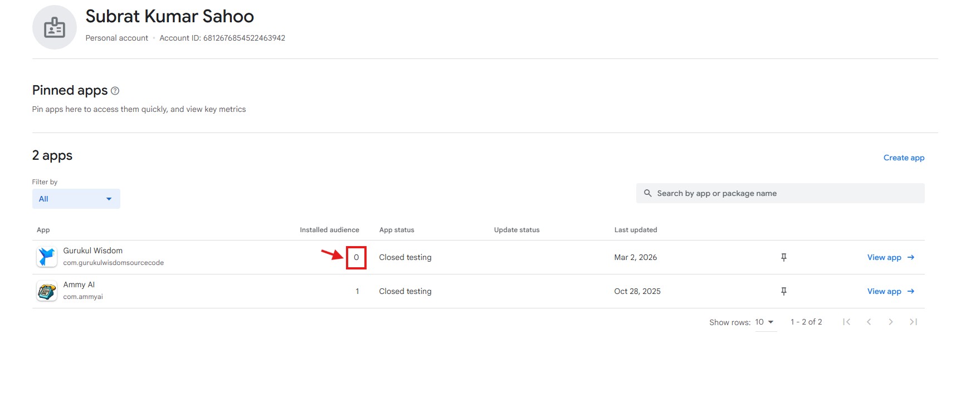Click the Ammy AI telephone icon
This screenshot has width=980, height=417.
click(47, 291)
